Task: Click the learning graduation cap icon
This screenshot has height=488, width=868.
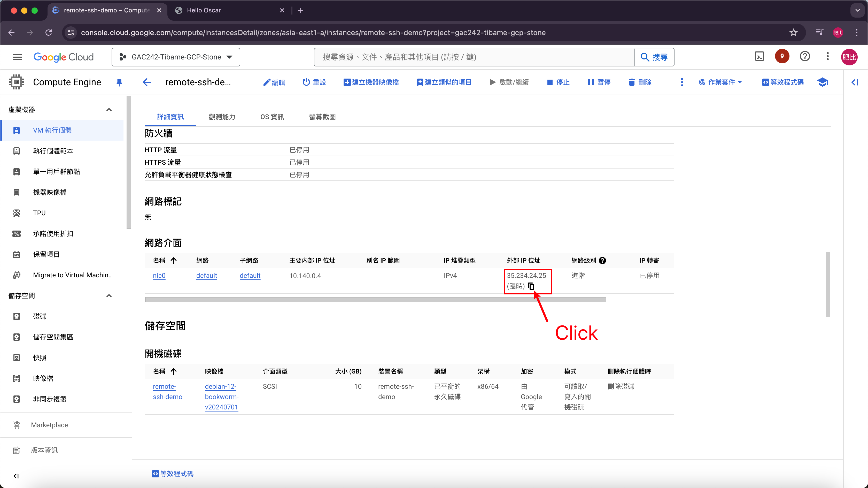Action: point(823,82)
